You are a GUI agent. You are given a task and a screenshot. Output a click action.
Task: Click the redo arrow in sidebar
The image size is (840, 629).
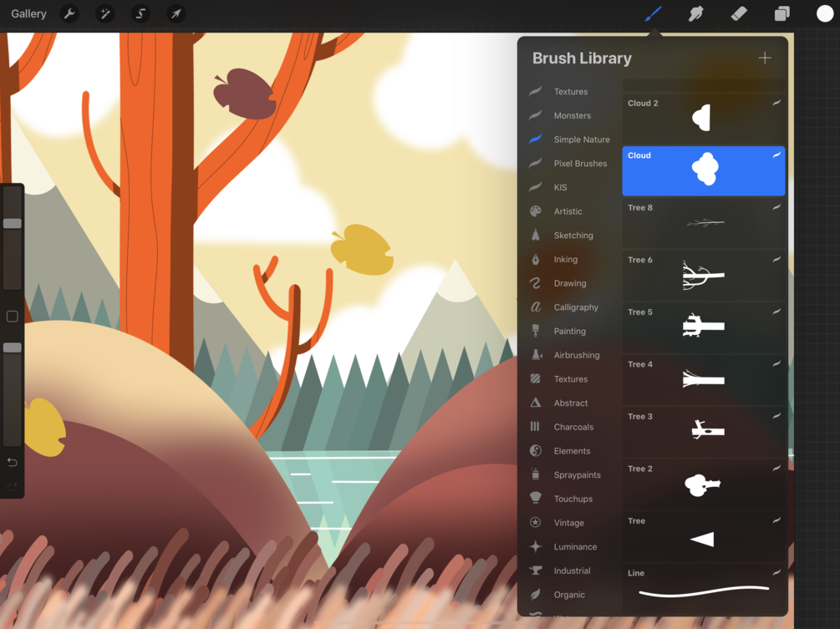(13, 487)
